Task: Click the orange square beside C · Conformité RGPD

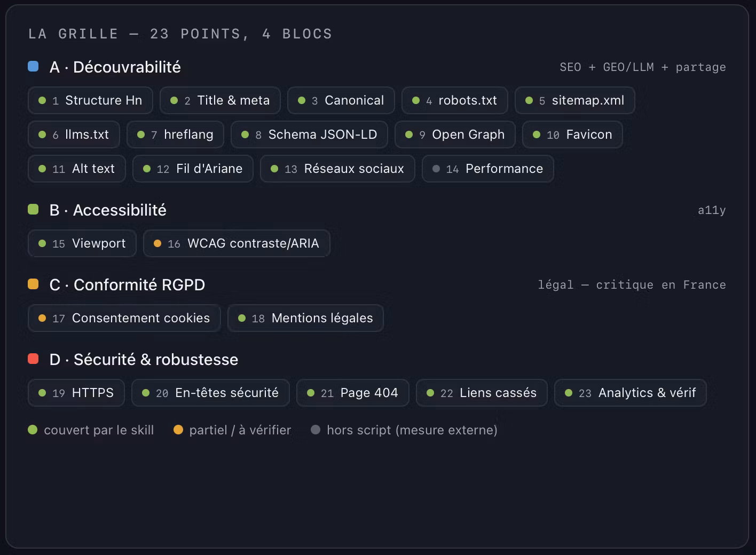Action: 33,284
